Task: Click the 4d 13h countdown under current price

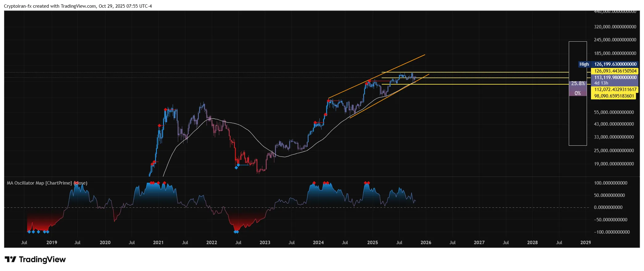Action: [x=601, y=83]
